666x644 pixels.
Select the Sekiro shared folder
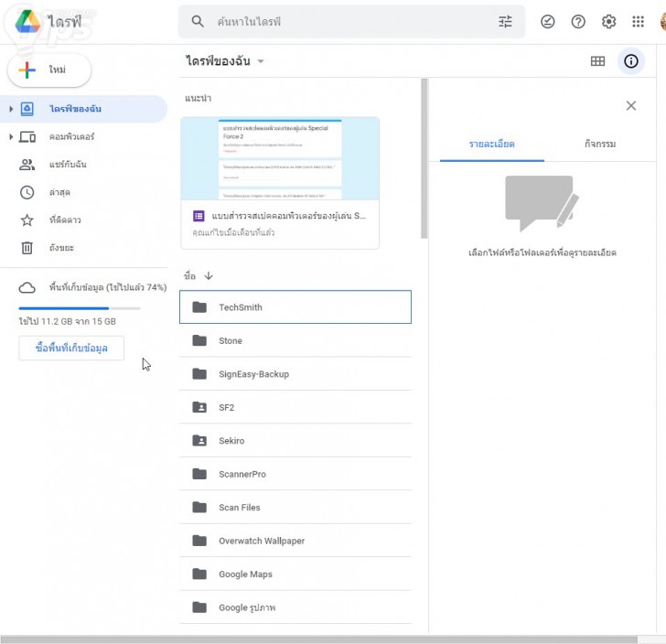[x=295, y=441]
